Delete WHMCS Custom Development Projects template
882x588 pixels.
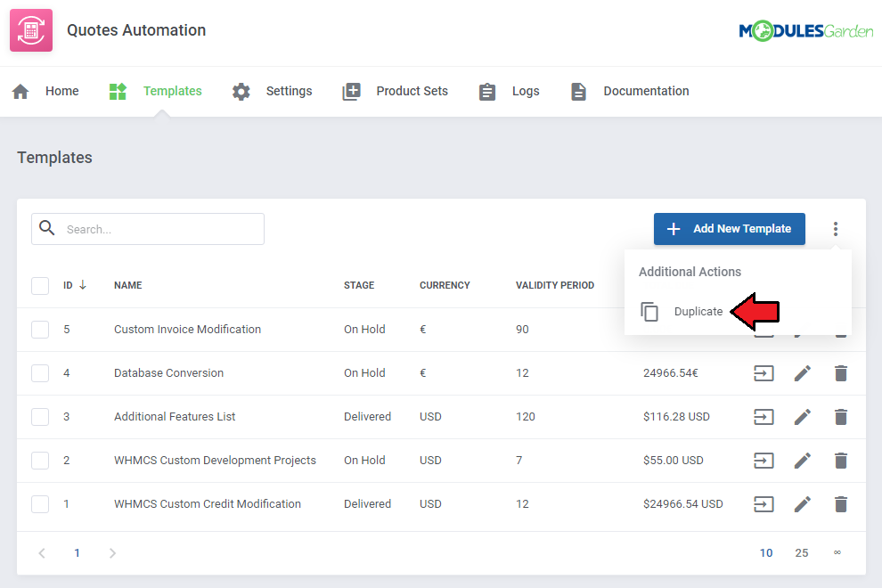pos(841,461)
